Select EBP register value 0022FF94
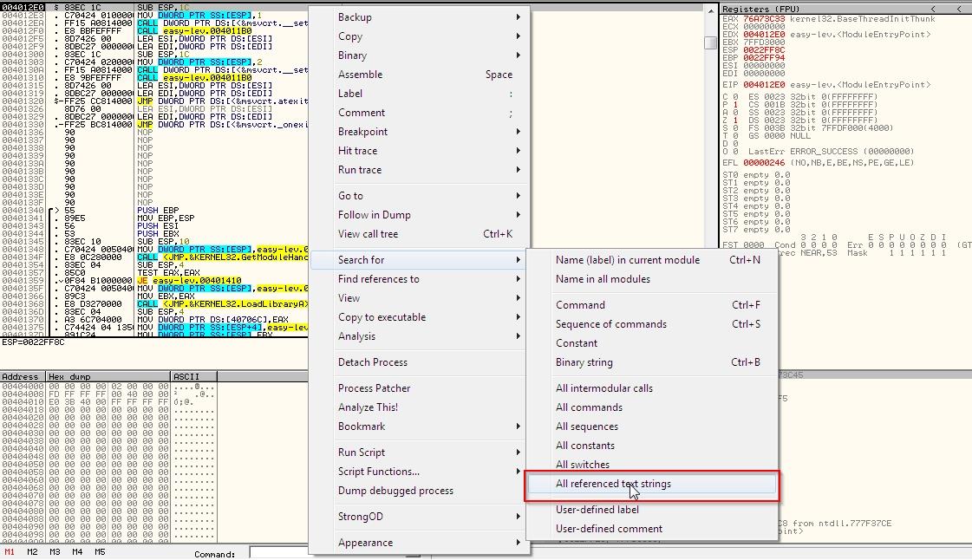 pyautogui.click(x=764, y=58)
